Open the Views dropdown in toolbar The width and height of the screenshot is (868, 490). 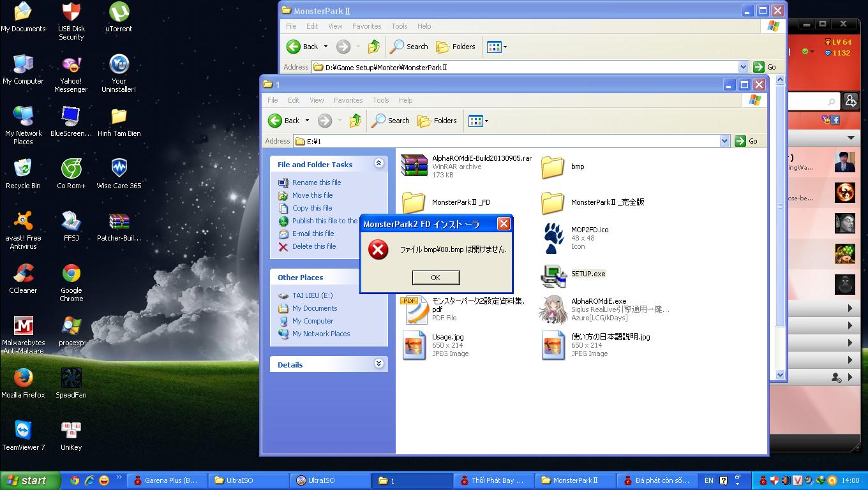click(479, 121)
